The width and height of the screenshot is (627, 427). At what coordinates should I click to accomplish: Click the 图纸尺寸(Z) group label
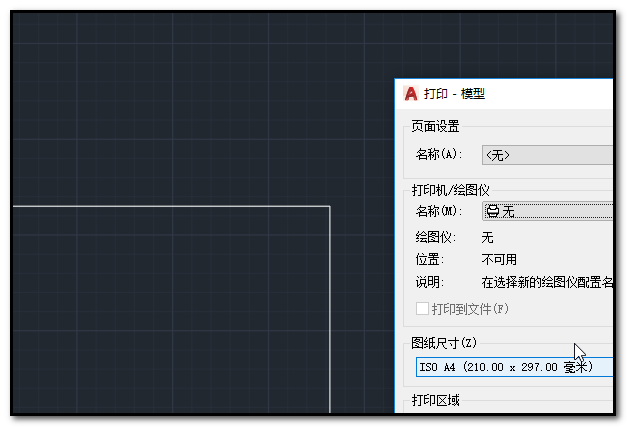[444, 343]
